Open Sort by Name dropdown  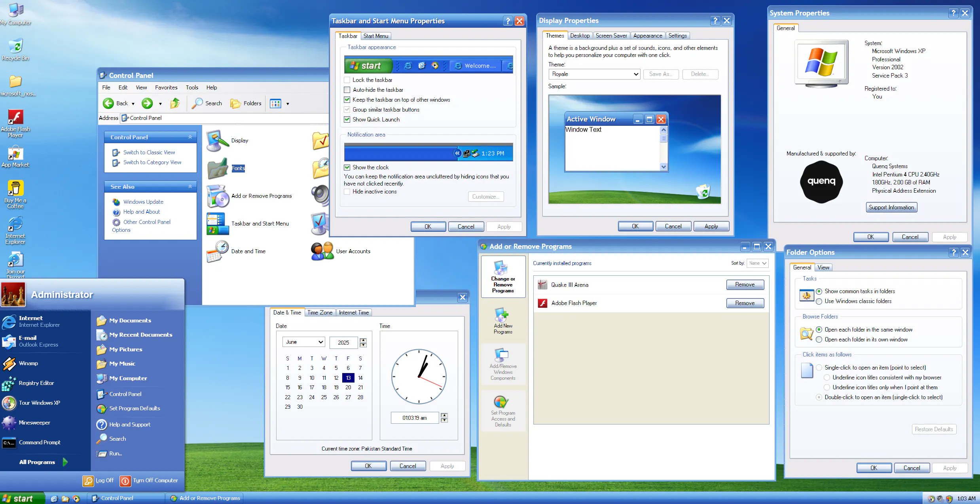(757, 263)
